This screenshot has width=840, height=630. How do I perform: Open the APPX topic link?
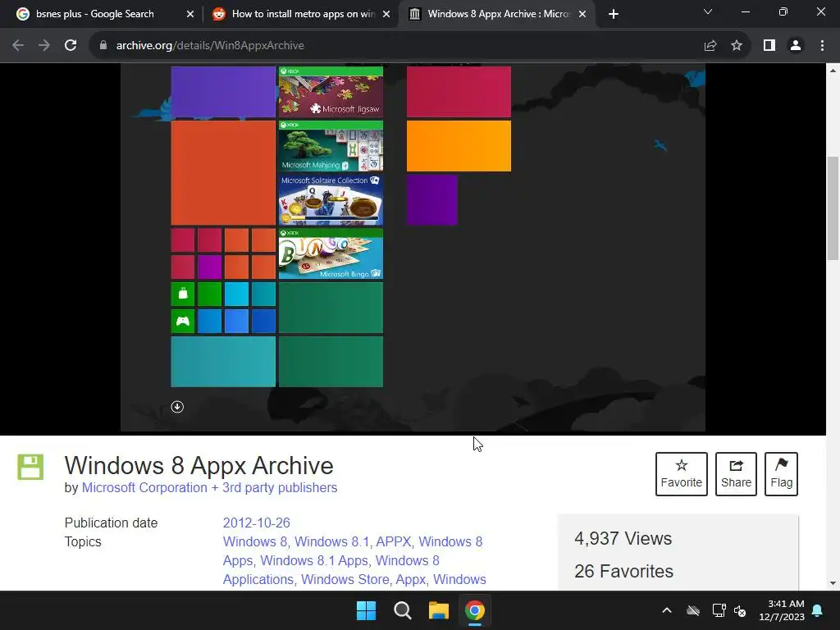point(394,541)
